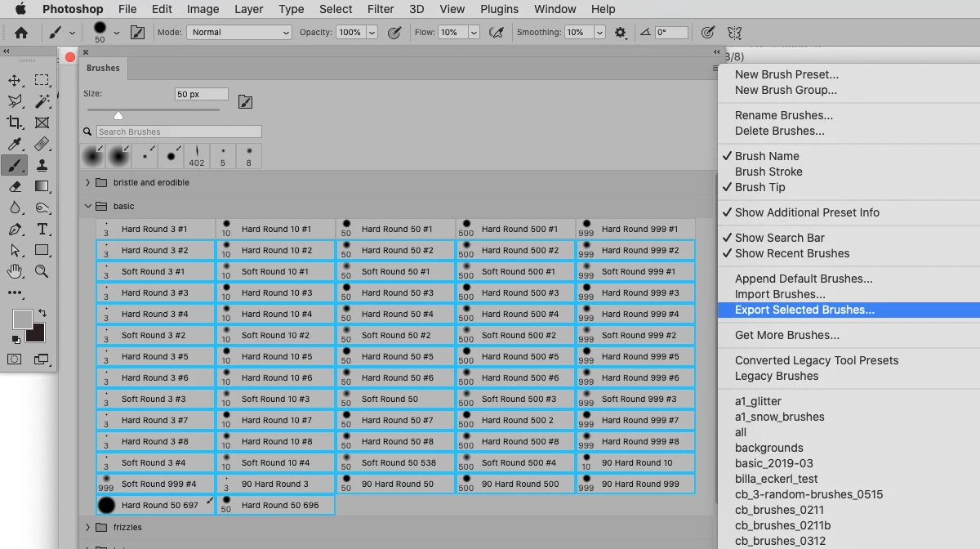Click the foreground color swatch
980x549 pixels.
click(x=22, y=319)
